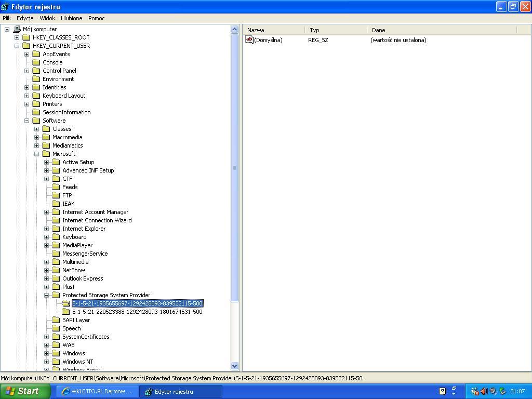Collapse the Microsoft key
This screenshot has width=532, height=399.
point(37,154)
